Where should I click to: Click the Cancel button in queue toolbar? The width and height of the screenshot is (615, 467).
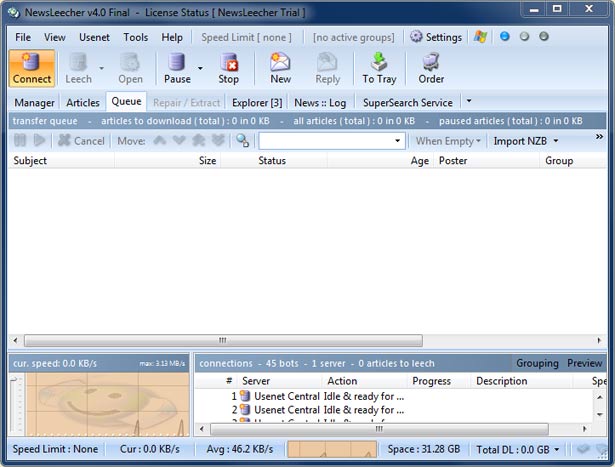click(x=82, y=141)
